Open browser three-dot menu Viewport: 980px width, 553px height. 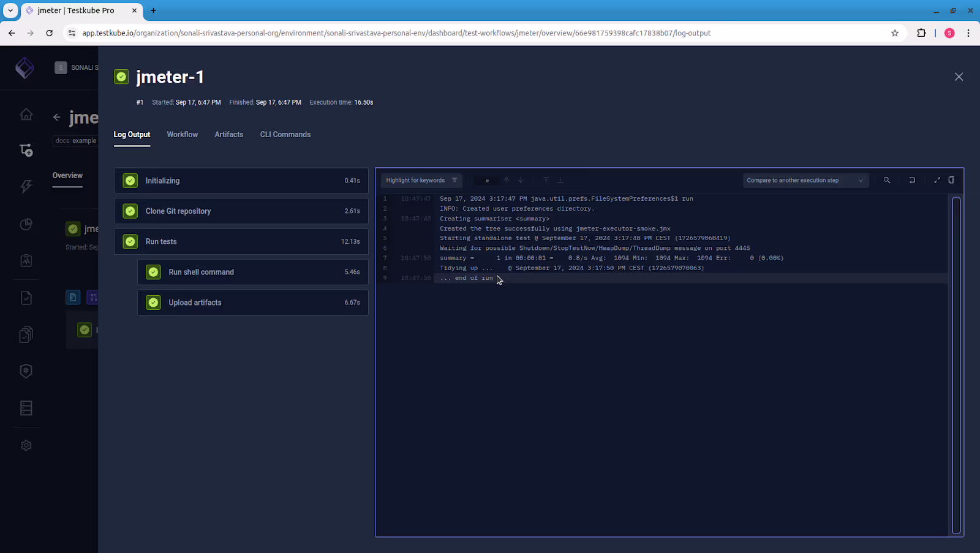(968, 33)
